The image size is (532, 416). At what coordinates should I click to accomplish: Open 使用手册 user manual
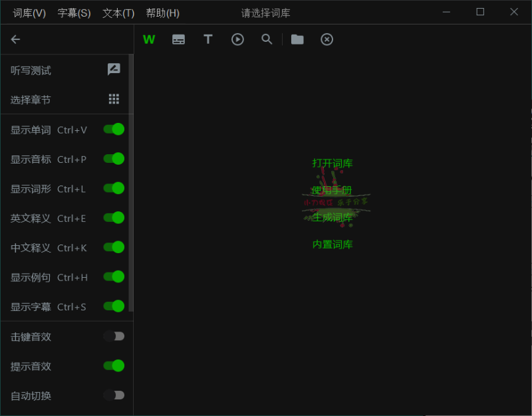[332, 190]
